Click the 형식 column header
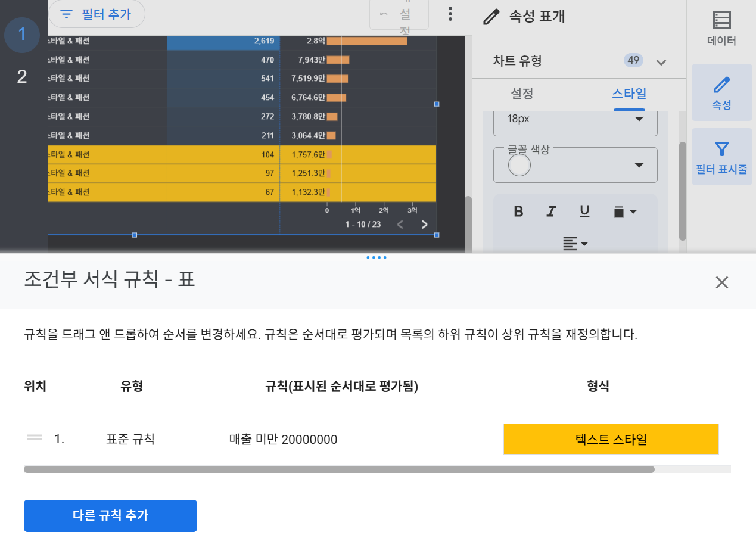The image size is (756, 557). pyautogui.click(x=598, y=386)
